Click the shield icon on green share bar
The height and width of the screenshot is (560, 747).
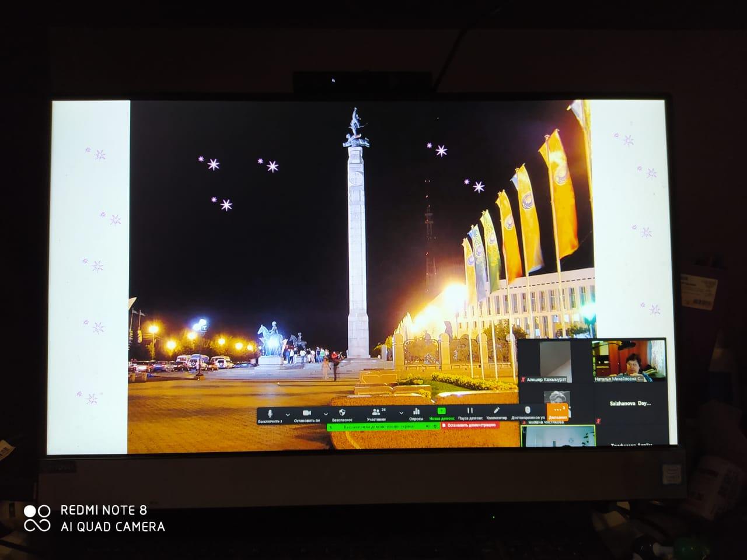434,426
